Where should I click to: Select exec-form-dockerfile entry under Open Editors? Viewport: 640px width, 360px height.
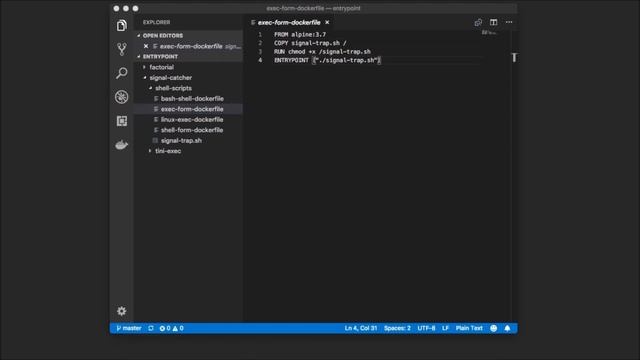point(189,46)
